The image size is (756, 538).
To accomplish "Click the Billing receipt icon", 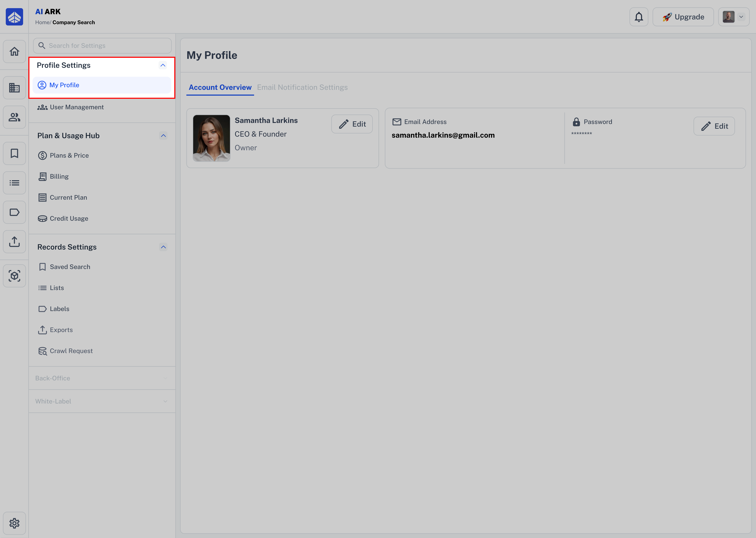I will (x=42, y=177).
